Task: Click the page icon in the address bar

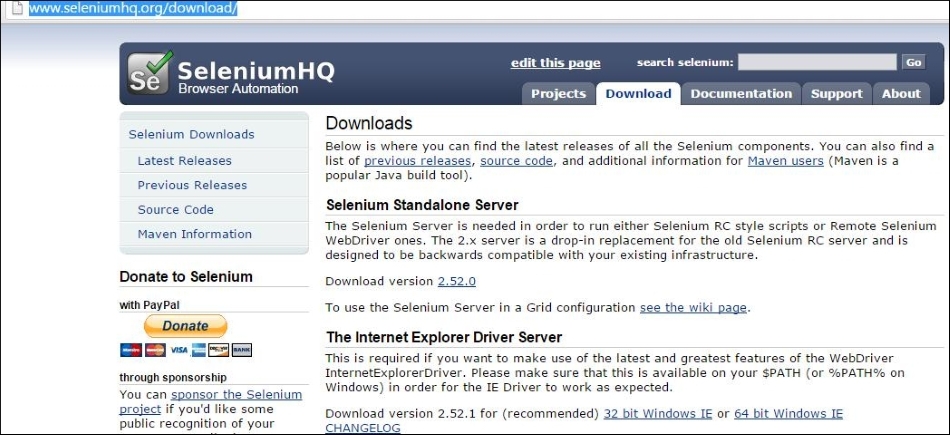Action: click(x=17, y=8)
